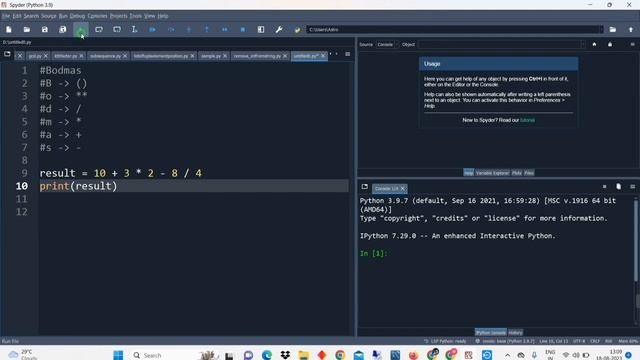
Task: Browse for a working directory
Action: tap(613, 29)
